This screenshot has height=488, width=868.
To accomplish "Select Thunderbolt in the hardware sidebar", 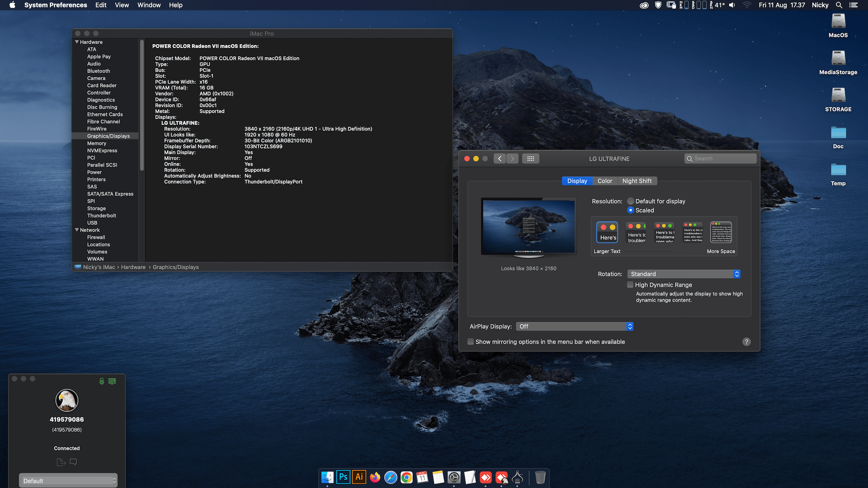I will click(x=102, y=216).
